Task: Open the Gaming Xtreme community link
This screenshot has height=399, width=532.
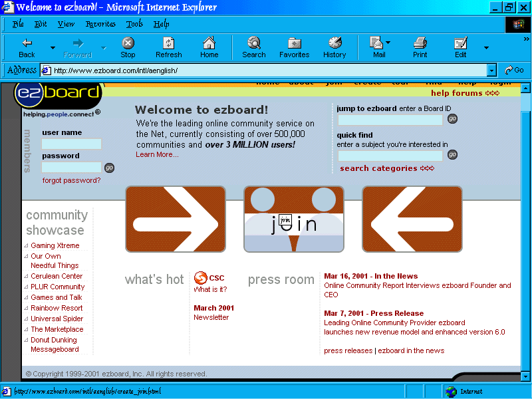Action: click(55, 245)
